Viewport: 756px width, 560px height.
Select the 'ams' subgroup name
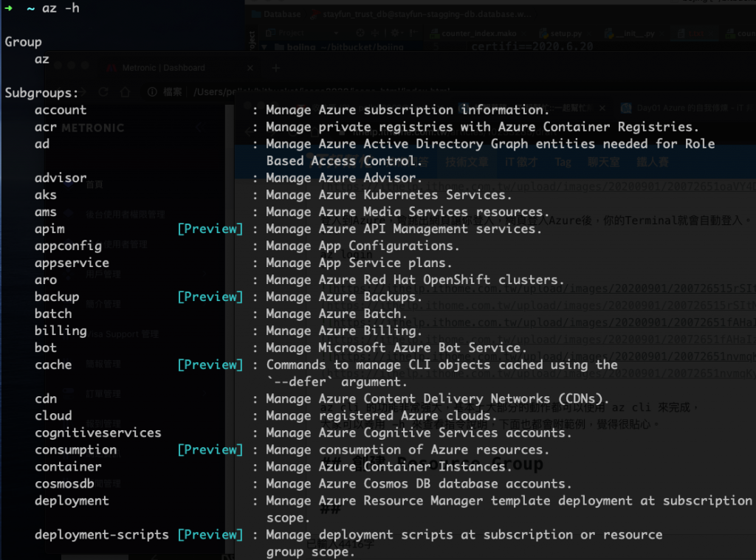[45, 212]
